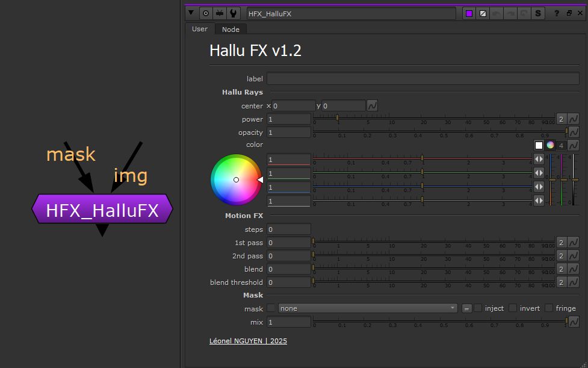Open animation curve menu for center
The width and height of the screenshot is (588, 368).
373,106
